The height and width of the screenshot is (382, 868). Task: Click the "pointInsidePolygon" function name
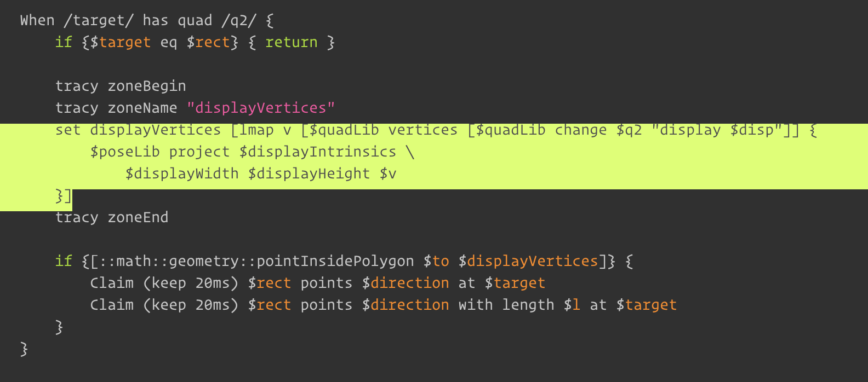335,261
